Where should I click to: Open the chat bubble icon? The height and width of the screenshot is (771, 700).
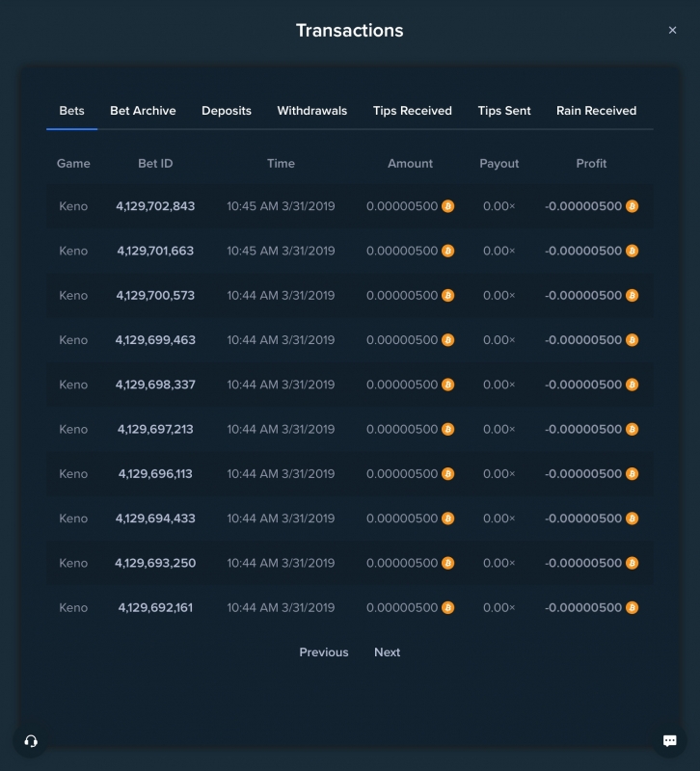pyautogui.click(x=669, y=741)
